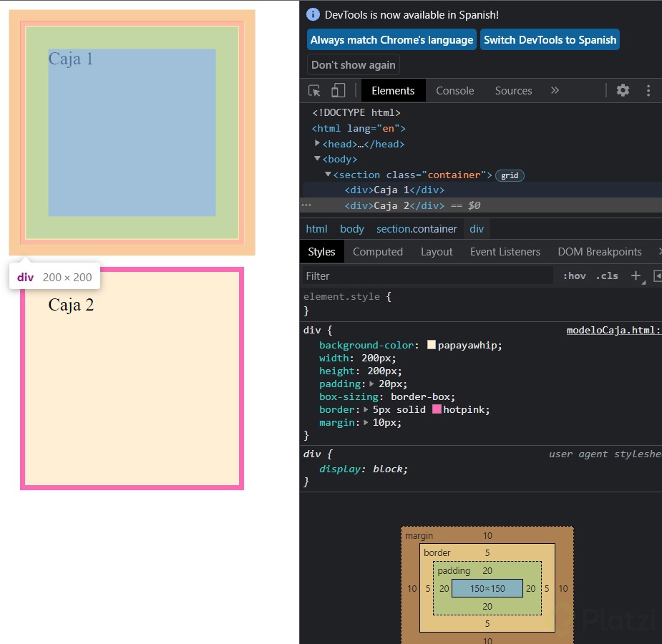The height and width of the screenshot is (644, 662).
Task: Switch to the Console tab
Action: 454,91
